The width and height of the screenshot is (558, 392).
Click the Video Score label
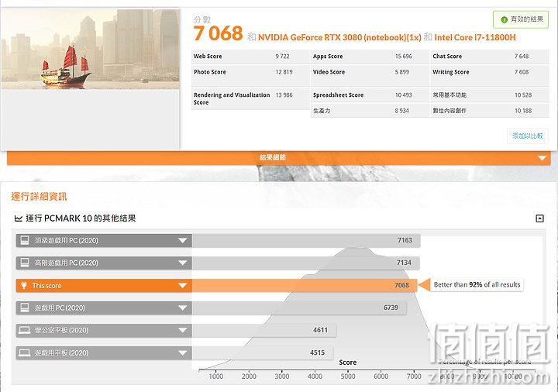(x=329, y=72)
